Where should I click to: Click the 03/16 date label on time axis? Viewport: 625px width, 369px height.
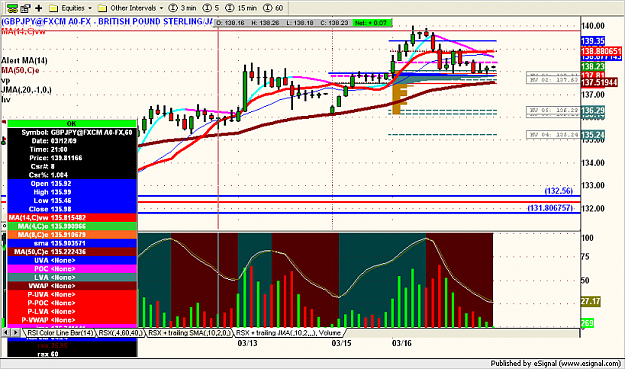coord(401,343)
